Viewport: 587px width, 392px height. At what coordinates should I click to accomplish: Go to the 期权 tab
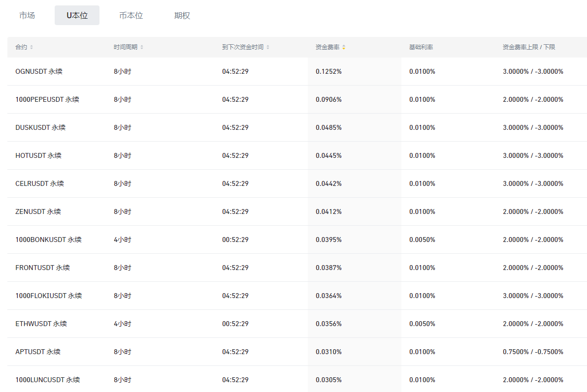pos(182,15)
